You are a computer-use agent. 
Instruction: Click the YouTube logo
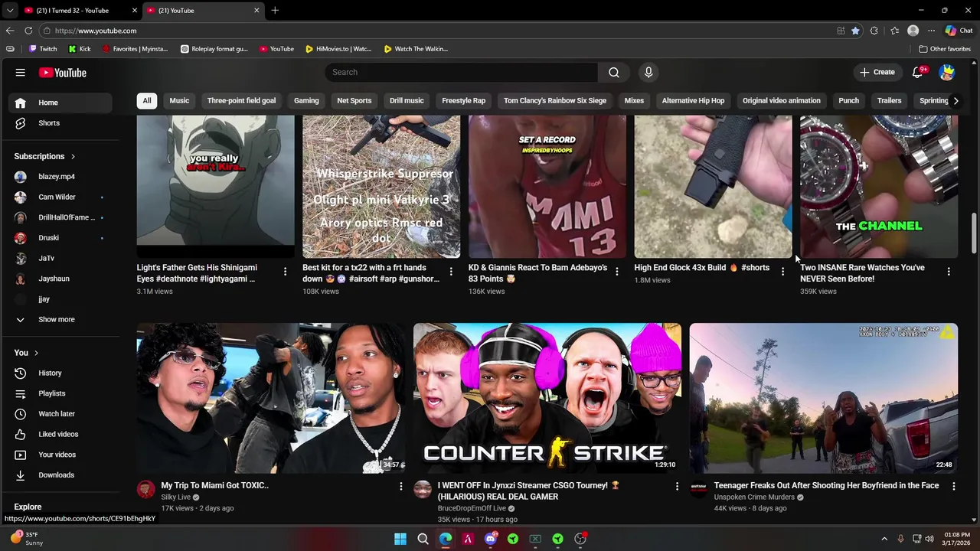point(63,73)
